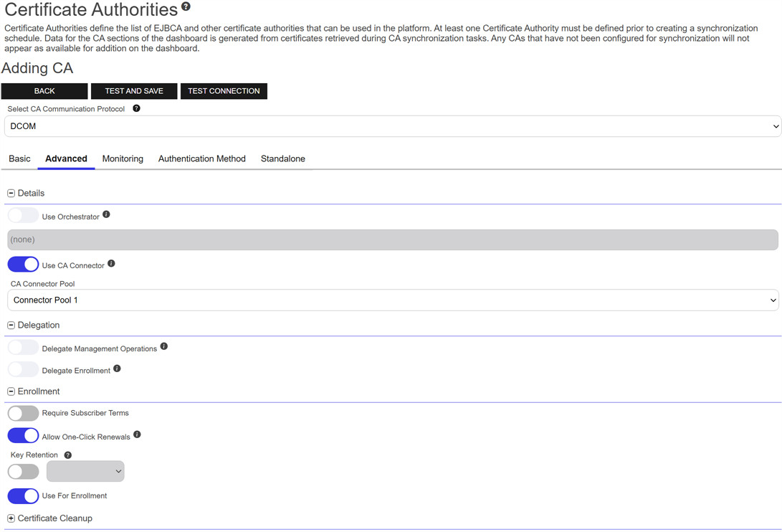Image resolution: width=782 pixels, height=532 pixels.
Task: Click the help icon beside Certificate Authorities title
Action: [x=186, y=6]
